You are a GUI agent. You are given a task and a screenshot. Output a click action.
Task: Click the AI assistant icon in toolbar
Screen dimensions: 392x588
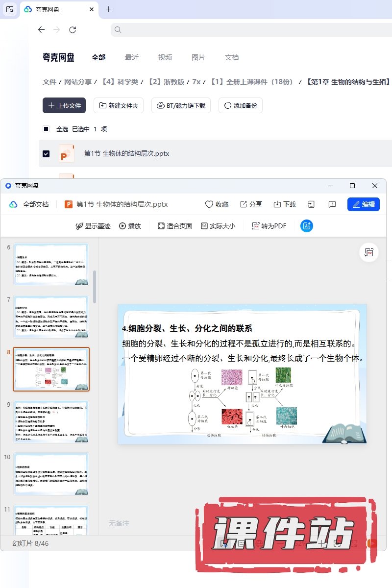[x=307, y=226]
